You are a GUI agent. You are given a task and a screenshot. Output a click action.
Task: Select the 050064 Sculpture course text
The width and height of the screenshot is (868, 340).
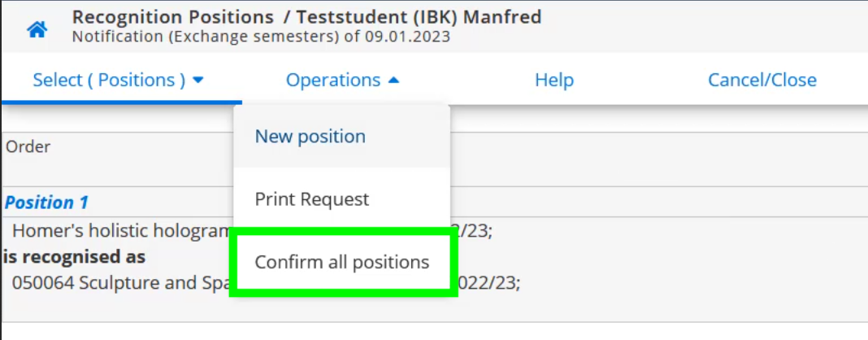point(120,283)
